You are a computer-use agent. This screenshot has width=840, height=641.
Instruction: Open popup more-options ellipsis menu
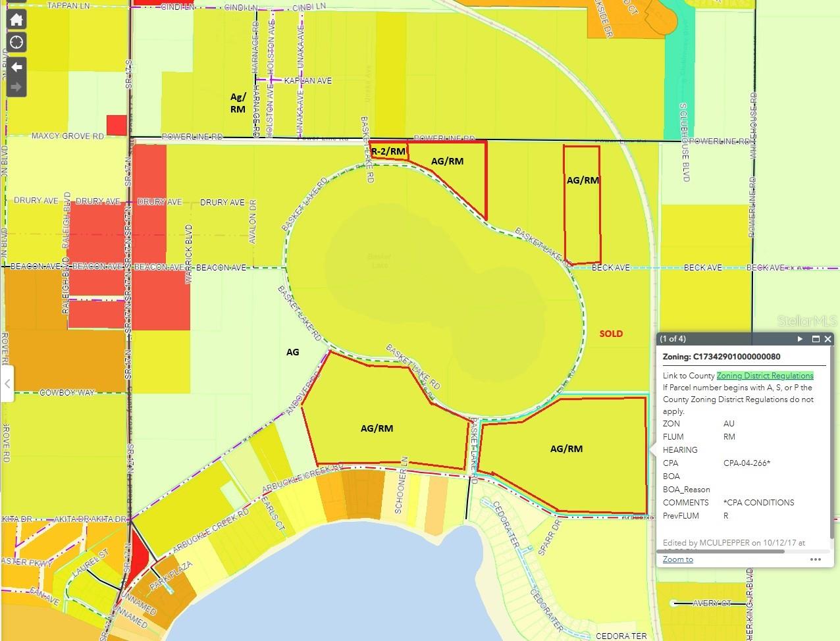click(x=815, y=559)
